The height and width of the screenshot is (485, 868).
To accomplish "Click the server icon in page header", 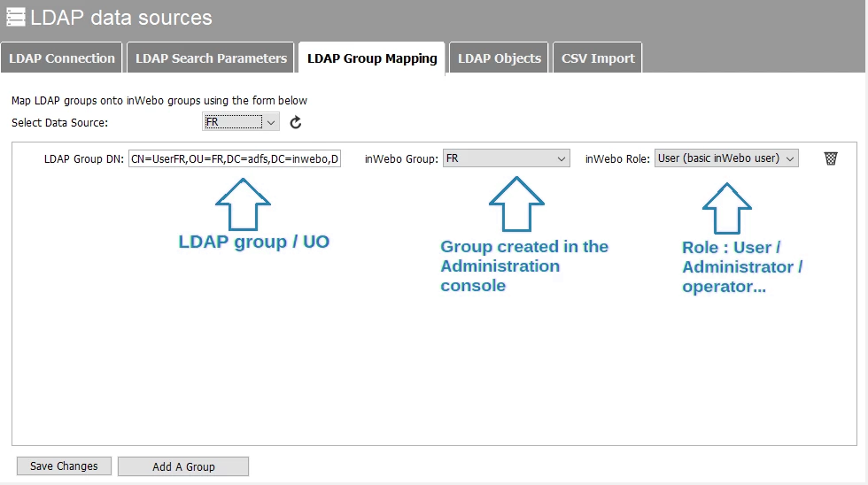I will [15, 17].
